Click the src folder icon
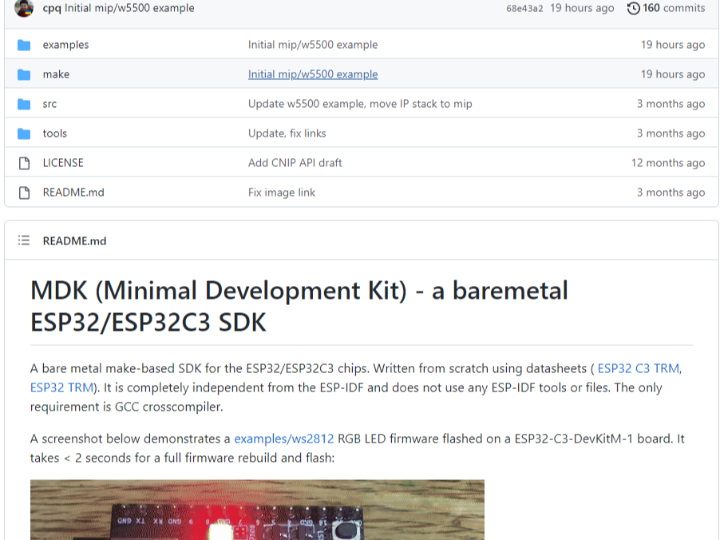Viewport: 720px width, 540px height. [24, 104]
